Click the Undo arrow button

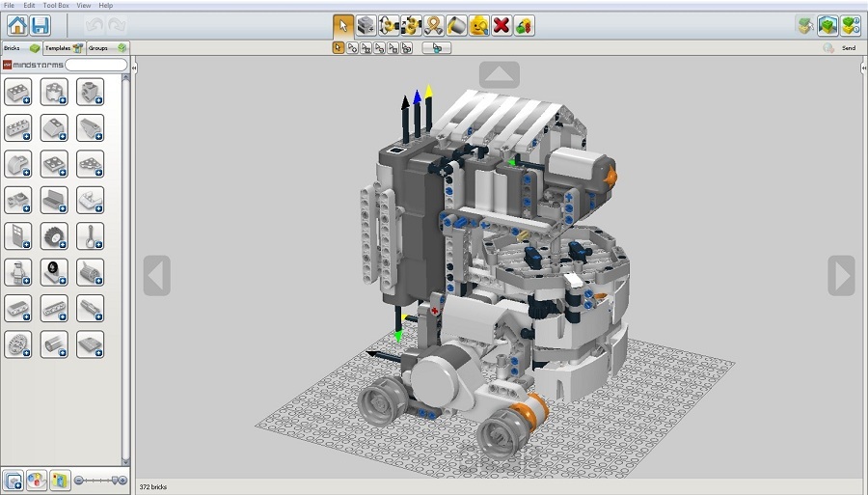click(95, 25)
